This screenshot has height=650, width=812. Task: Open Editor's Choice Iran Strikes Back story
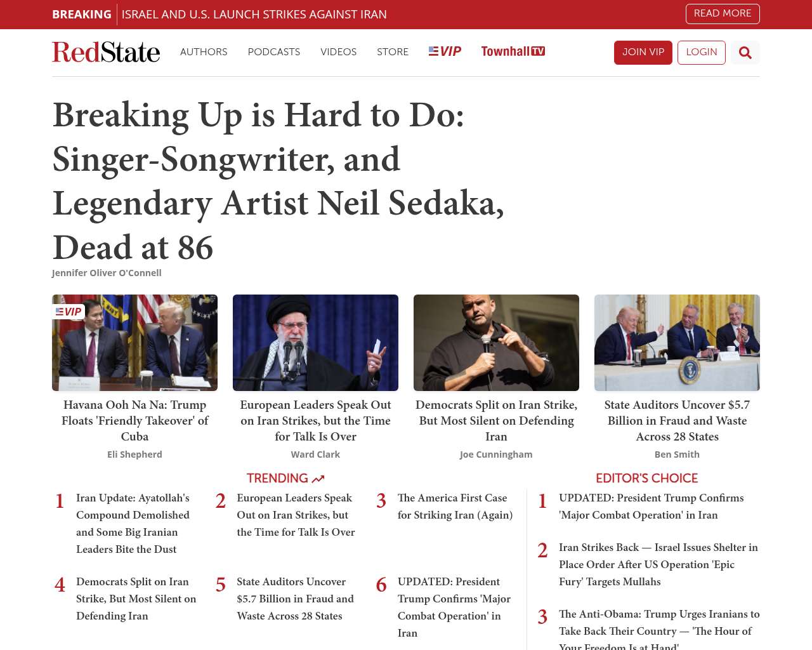click(658, 564)
